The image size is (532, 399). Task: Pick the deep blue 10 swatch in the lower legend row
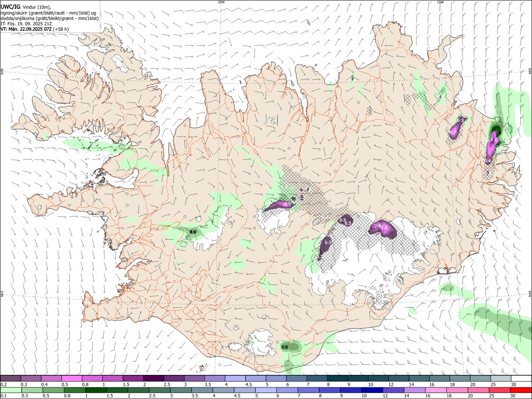(372, 390)
